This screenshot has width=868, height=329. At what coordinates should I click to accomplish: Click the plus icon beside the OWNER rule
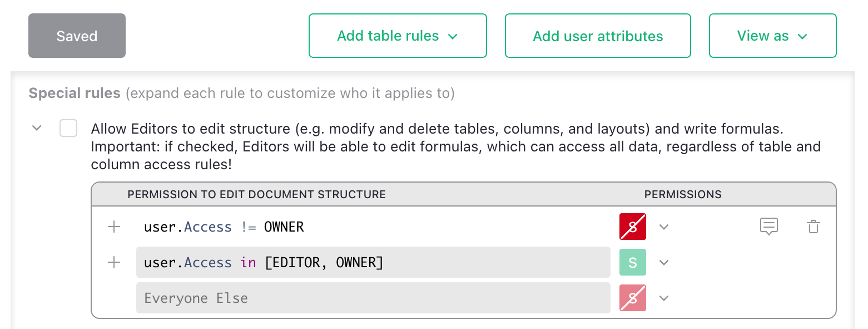click(114, 227)
